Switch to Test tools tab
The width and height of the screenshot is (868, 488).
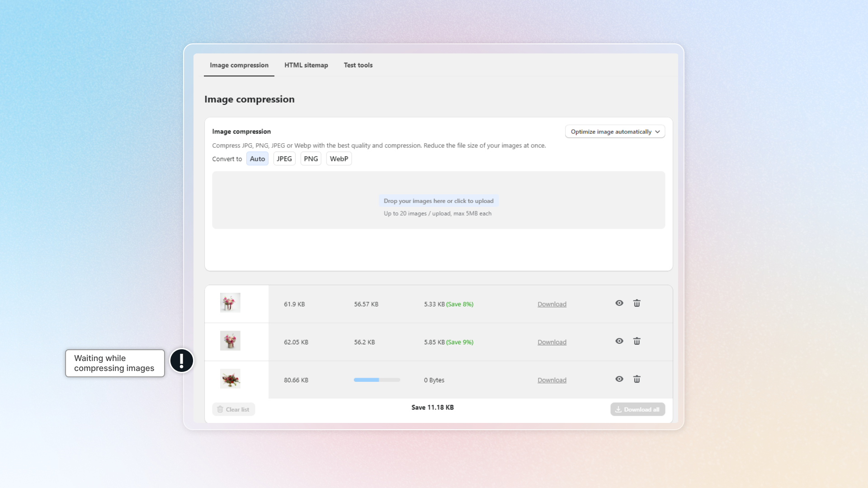(x=358, y=65)
